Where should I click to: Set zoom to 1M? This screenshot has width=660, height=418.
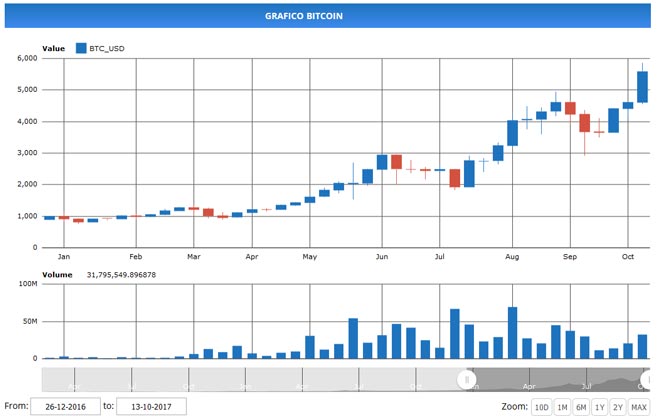pos(562,407)
